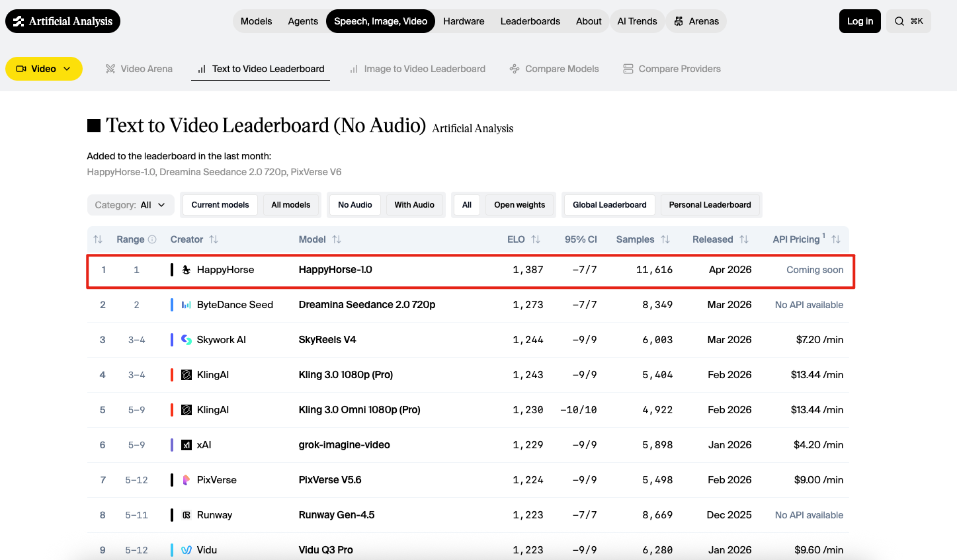
Task: Open the Hardware navigation menu item
Action: (464, 20)
